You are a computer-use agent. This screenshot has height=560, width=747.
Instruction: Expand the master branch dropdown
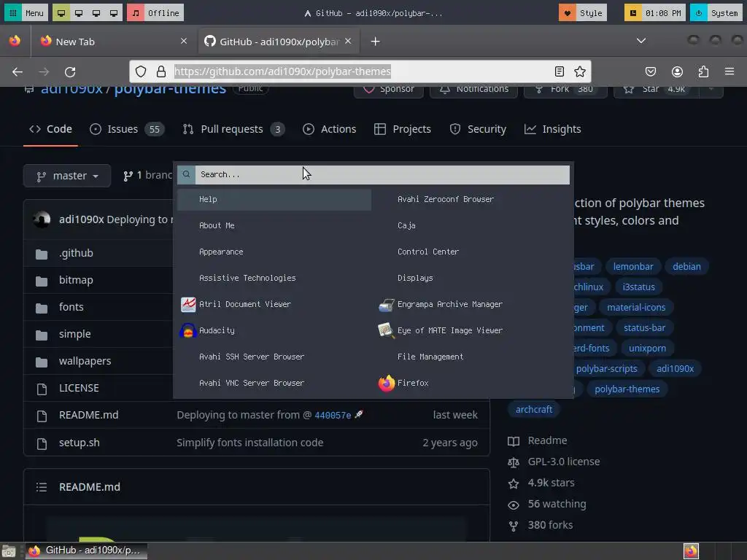(67, 176)
